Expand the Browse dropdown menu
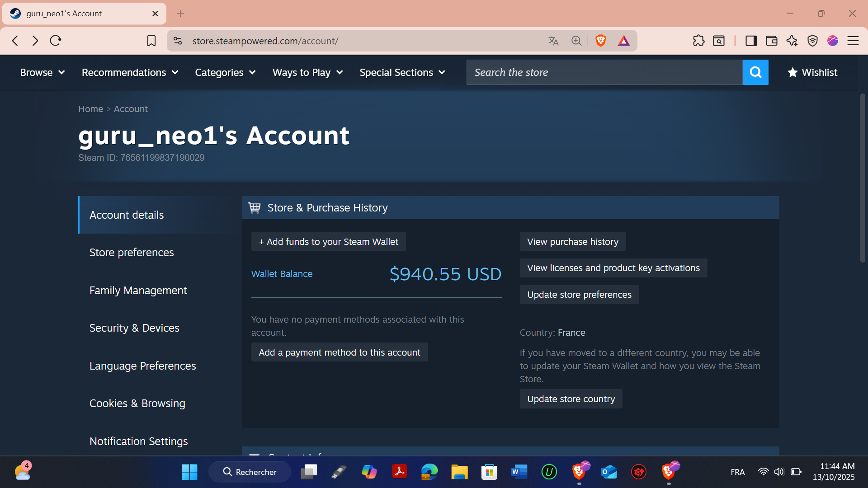The height and width of the screenshot is (488, 868). coord(42,72)
